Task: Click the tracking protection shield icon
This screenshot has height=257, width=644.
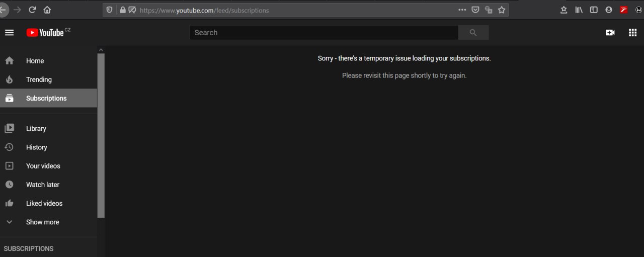Action: 110,10
